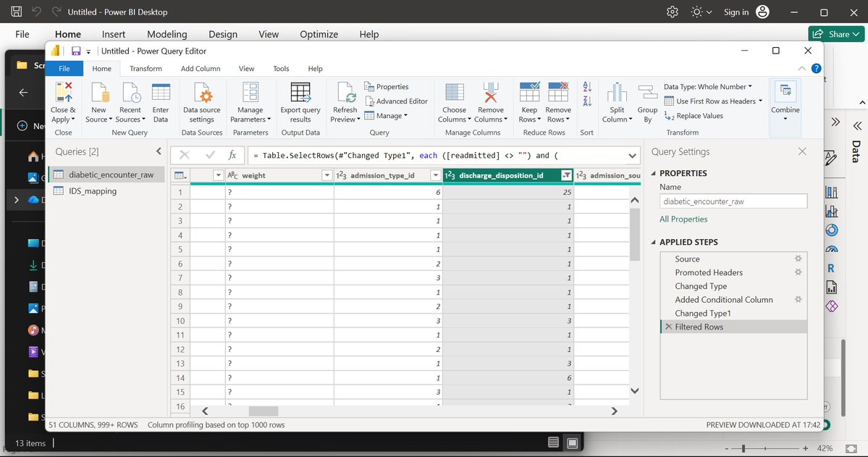The height and width of the screenshot is (457, 868).
Task: Click the Manage Parameters icon
Action: (250, 92)
